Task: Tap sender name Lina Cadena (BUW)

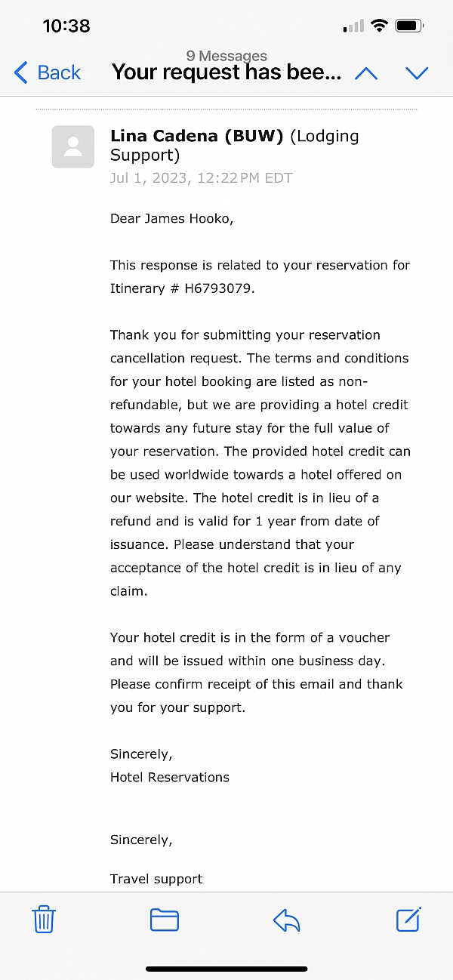Action: coord(196,137)
